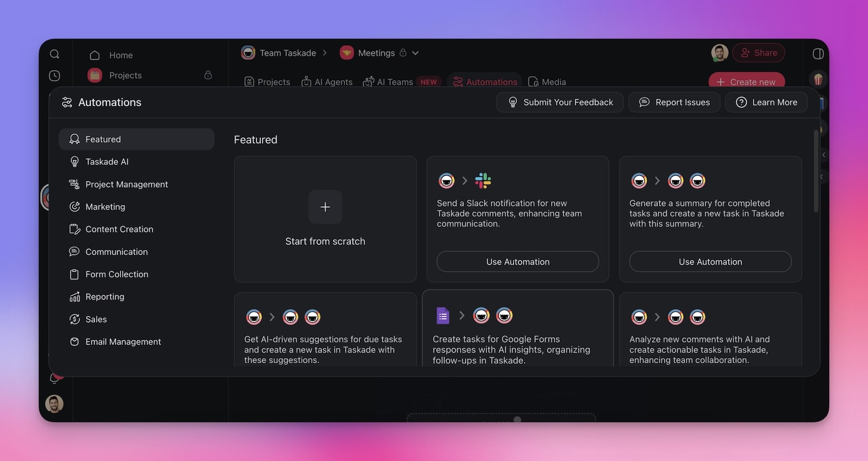Click the Learn More button
Viewport: 868px width, 461px height.
pos(766,102)
